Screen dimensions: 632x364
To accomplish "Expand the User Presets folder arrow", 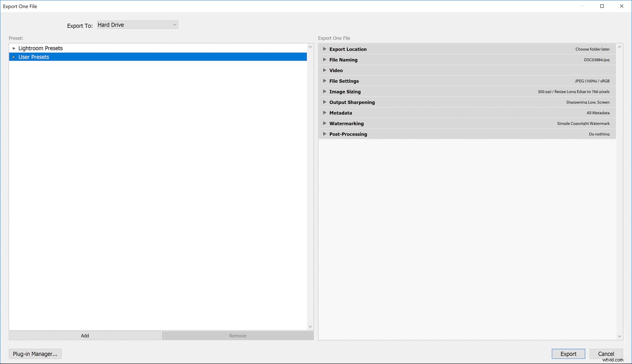I will (14, 57).
